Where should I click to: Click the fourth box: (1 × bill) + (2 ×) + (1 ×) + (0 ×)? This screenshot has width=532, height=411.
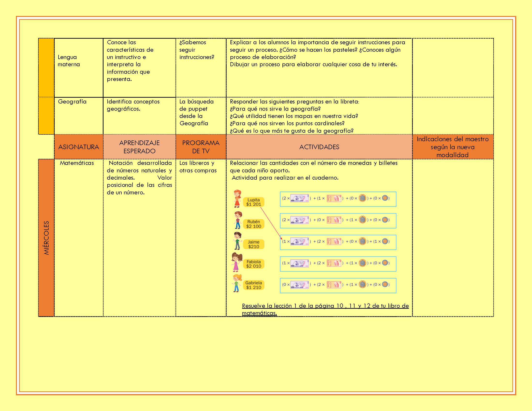(x=338, y=264)
